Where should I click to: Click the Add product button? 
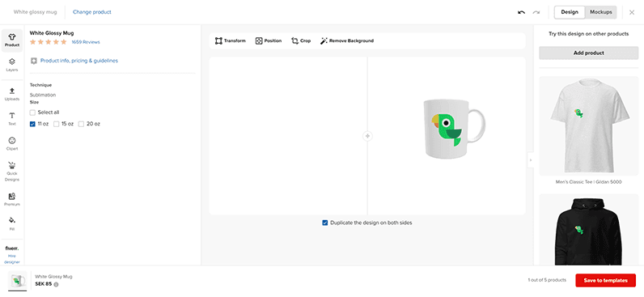pyautogui.click(x=588, y=53)
